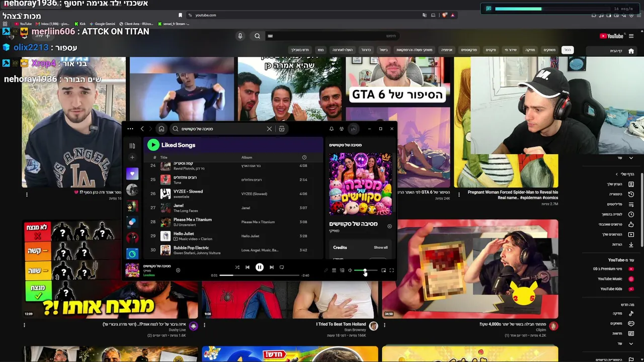Select the 'משחקים' filter chip on YouTube
644x362 pixels.
[x=549, y=50]
